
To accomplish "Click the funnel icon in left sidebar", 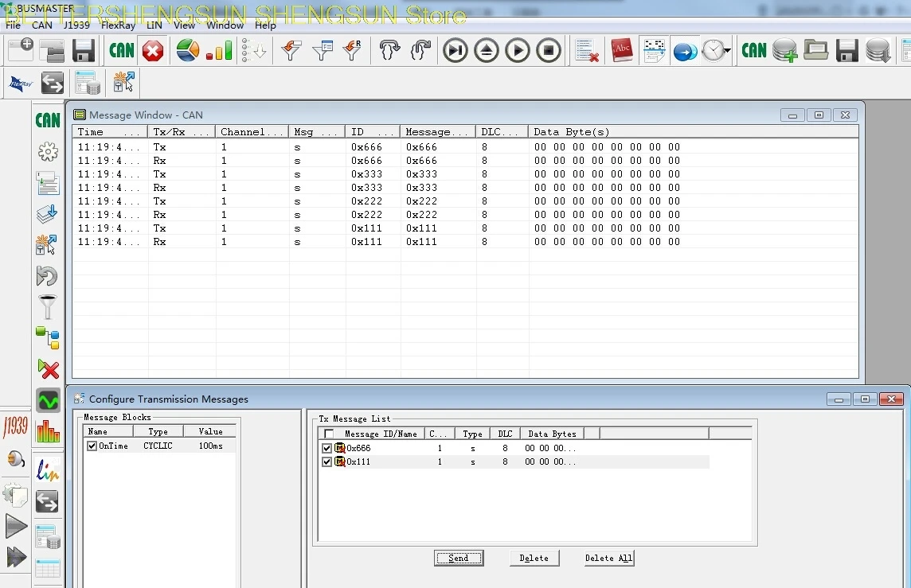I will [48, 307].
